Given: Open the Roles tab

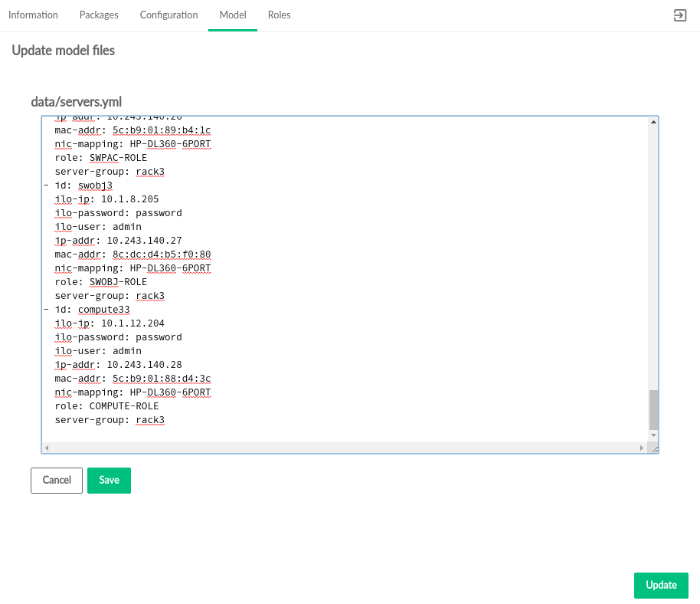Looking at the screenshot, I should coord(279,15).
